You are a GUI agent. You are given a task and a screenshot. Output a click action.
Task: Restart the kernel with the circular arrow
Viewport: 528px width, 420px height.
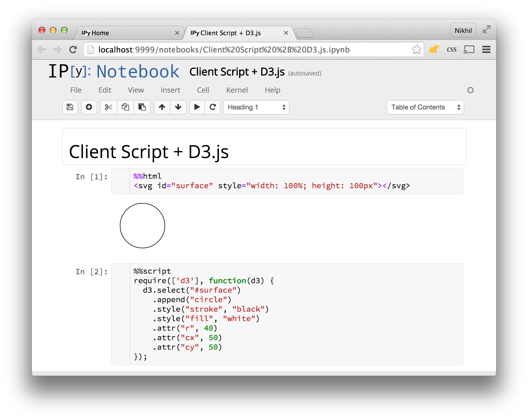click(213, 107)
